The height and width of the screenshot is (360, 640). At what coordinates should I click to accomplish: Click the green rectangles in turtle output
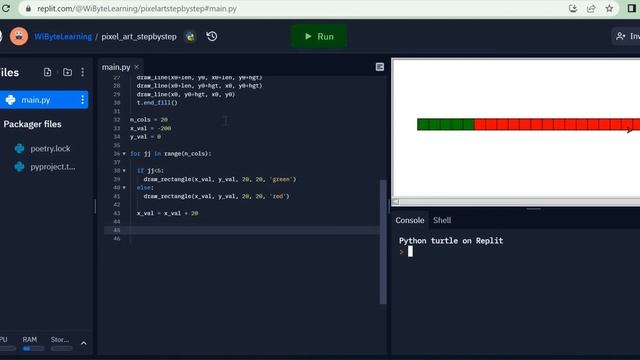point(445,124)
